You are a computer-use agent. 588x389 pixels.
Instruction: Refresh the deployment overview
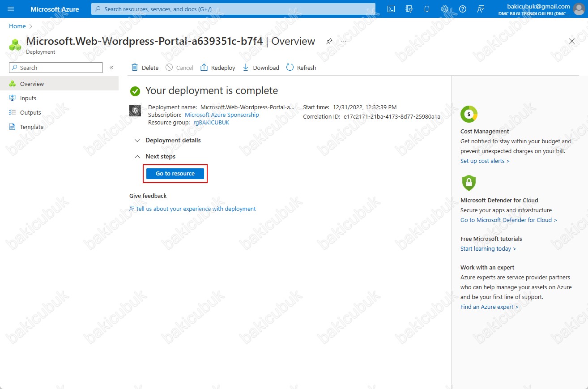tap(301, 68)
